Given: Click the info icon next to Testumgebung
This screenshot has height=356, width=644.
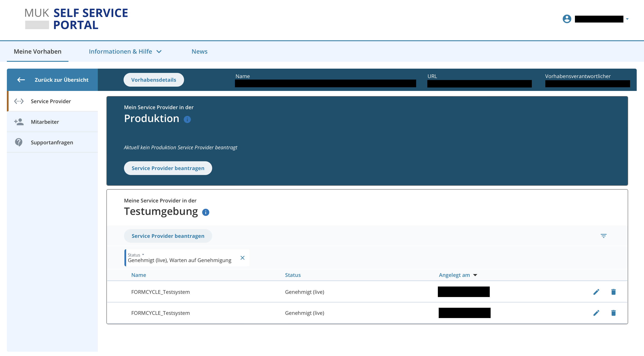Looking at the screenshot, I should (206, 212).
